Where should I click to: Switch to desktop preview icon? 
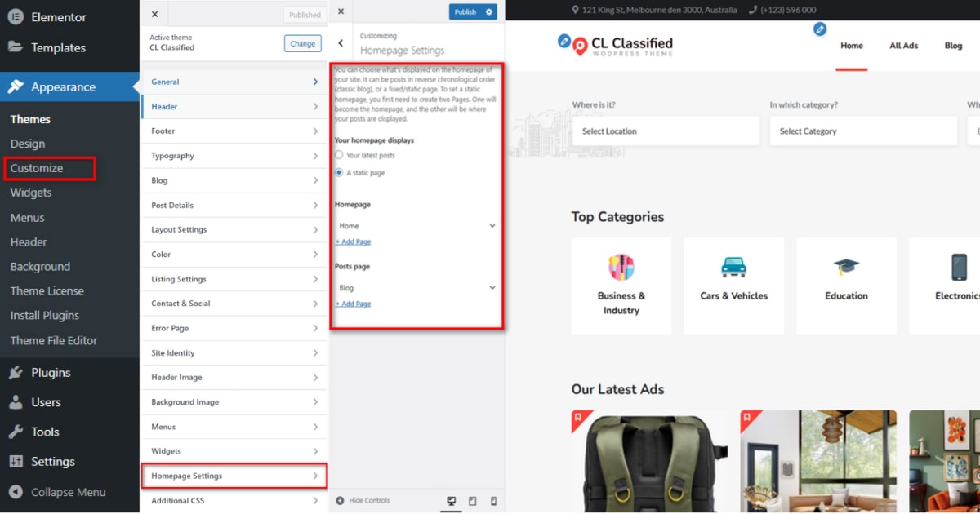pos(451,501)
